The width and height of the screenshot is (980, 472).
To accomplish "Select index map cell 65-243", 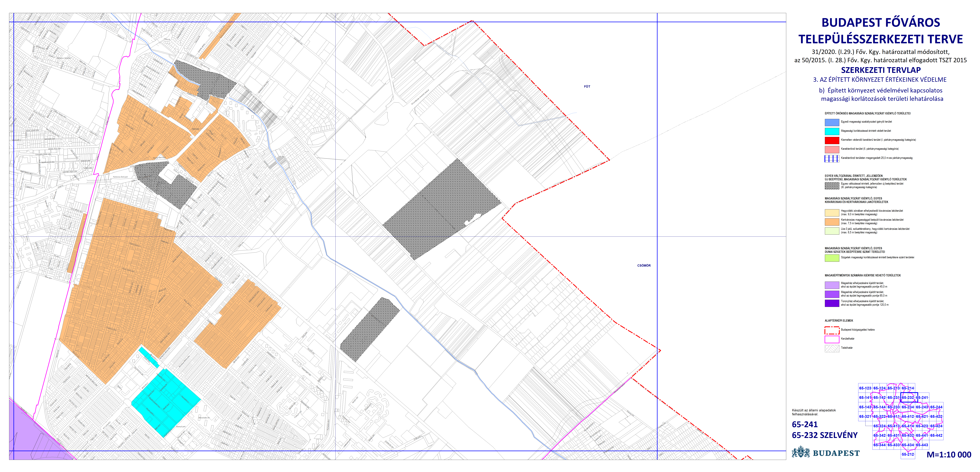I will pyautogui.click(x=922, y=407).
